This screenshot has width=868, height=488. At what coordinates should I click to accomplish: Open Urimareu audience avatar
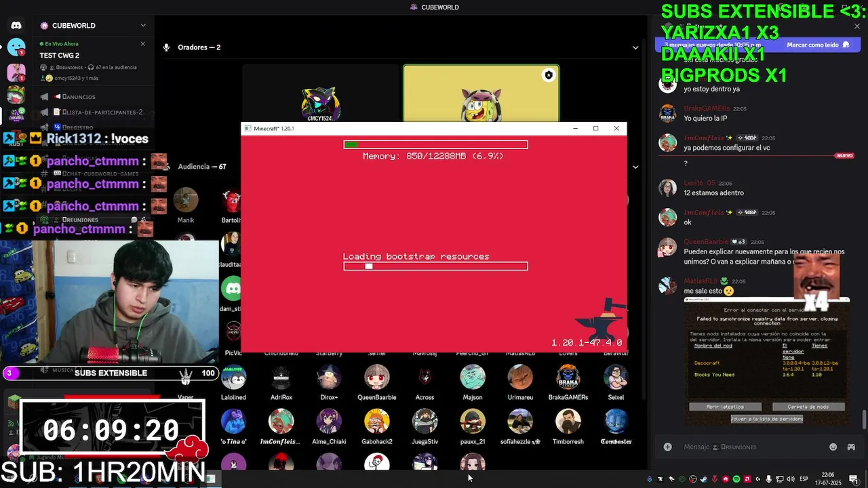(x=520, y=378)
